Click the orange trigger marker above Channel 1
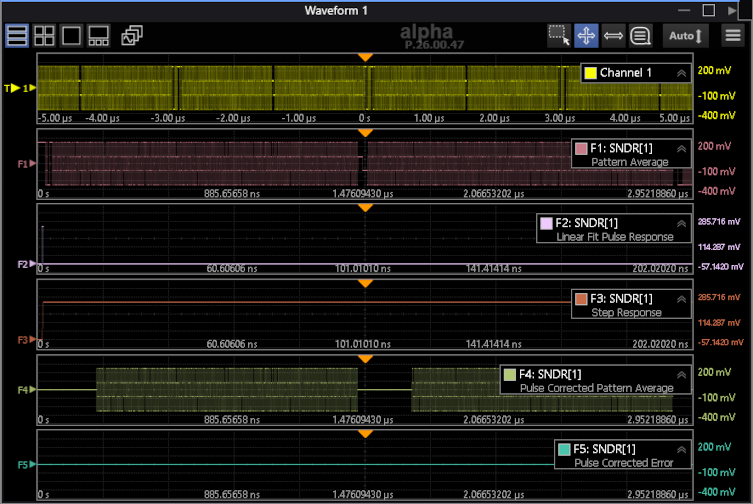The image size is (753, 504). 365,58
